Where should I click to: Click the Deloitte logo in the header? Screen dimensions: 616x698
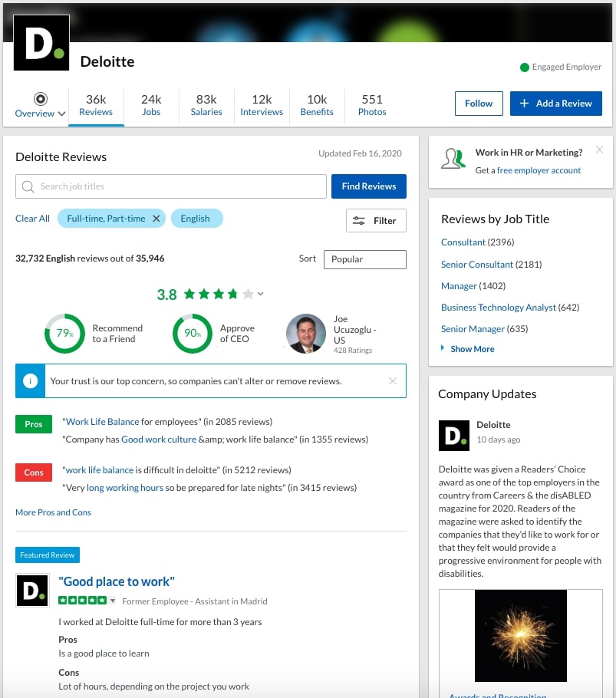click(x=41, y=43)
